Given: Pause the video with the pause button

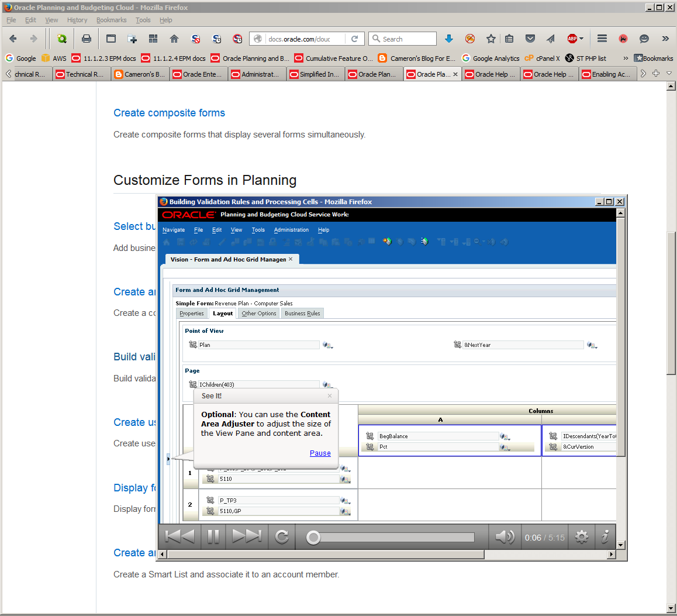Looking at the screenshot, I should coord(213,537).
